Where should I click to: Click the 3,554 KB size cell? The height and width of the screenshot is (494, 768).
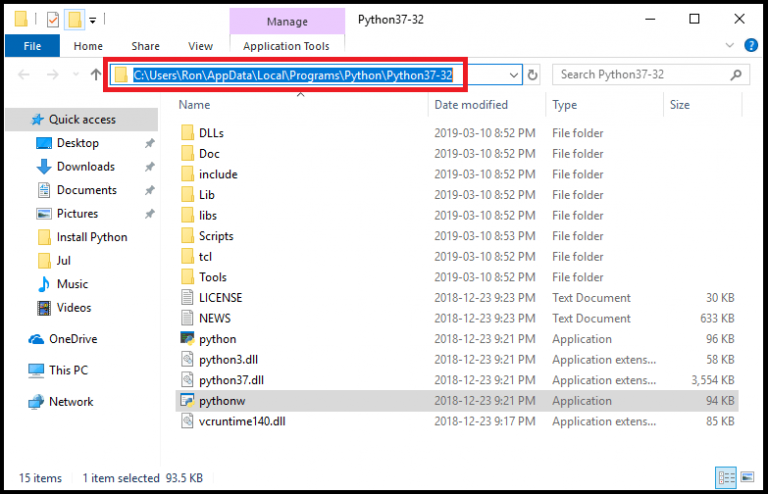tap(713, 380)
